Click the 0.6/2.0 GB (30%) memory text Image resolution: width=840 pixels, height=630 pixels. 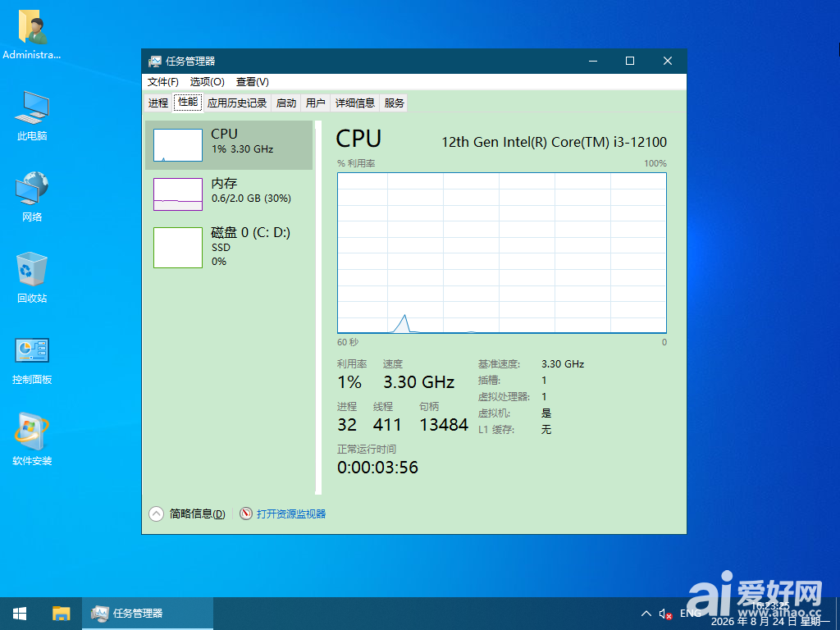tap(251, 199)
